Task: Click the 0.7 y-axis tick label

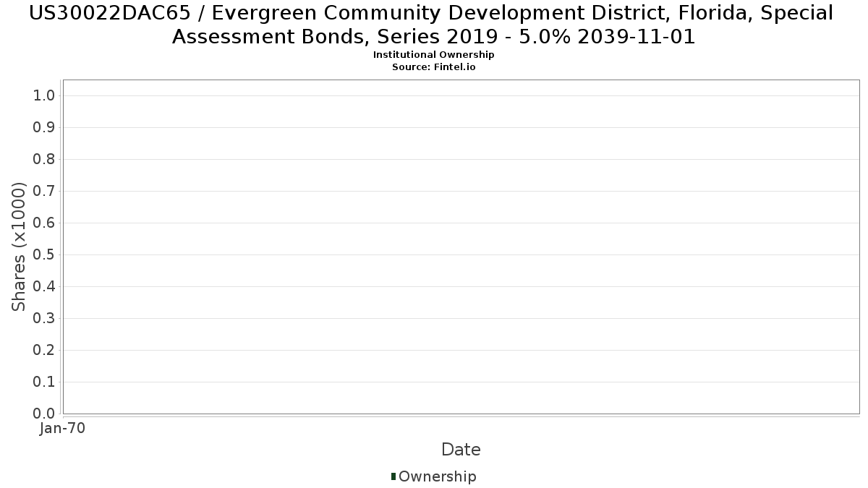Action: pyautogui.click(x=45, y=192)
